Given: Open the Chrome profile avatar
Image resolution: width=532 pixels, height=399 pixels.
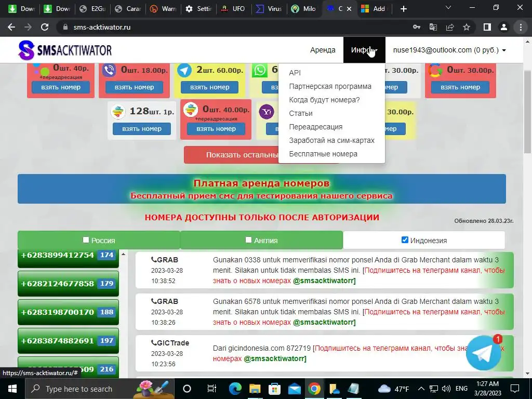Looking at the screenshot, I should pyautogui.click(x=504, y=27).
